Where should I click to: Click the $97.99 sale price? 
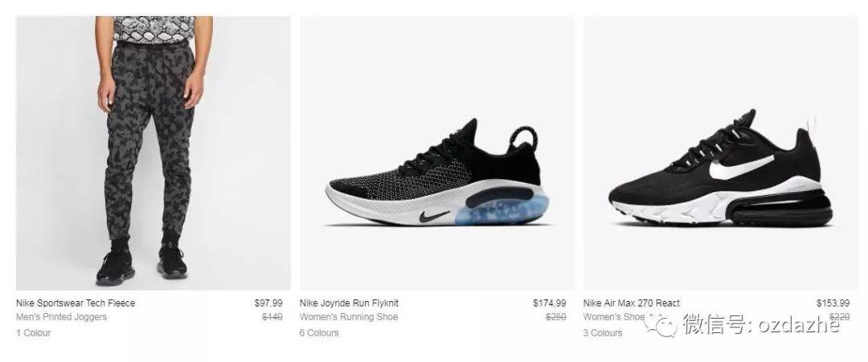(x=268, y=303)
